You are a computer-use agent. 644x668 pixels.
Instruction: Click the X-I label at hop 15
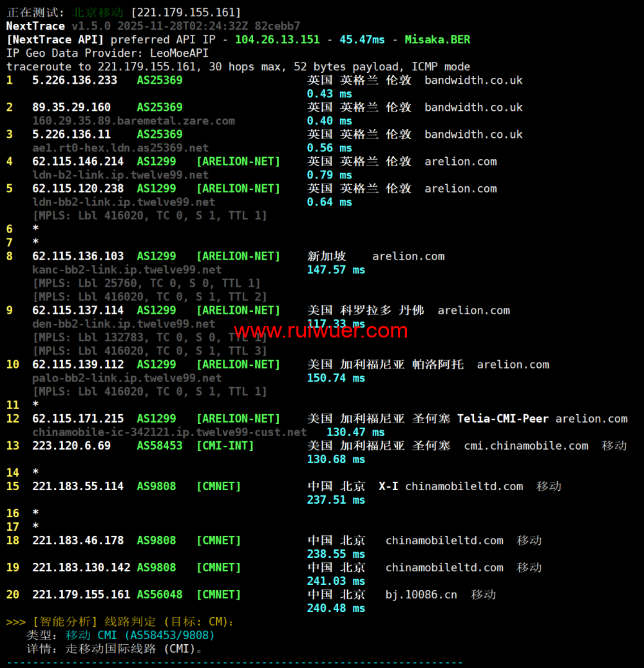pyautogui.click(x=388, y=486)
